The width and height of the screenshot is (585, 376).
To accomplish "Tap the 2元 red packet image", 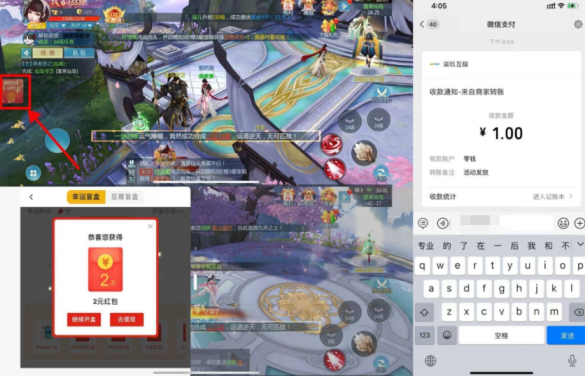I will [x=105, y=269].
